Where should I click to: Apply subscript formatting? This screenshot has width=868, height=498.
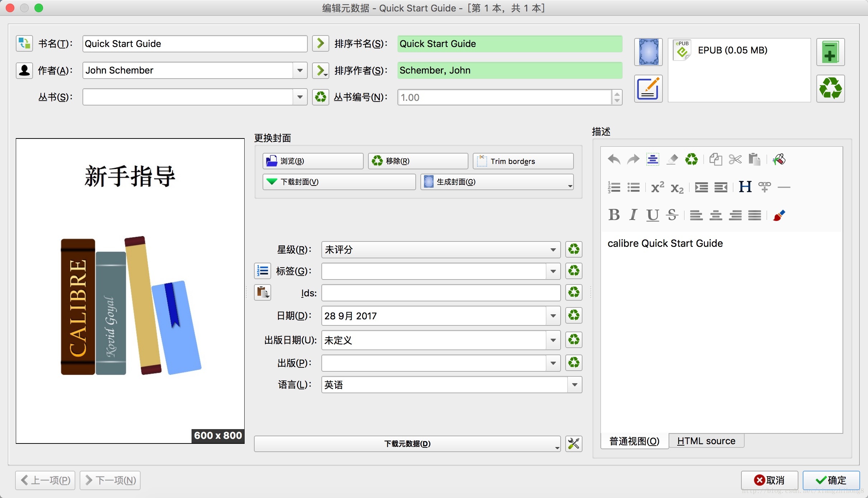(677, 188)
